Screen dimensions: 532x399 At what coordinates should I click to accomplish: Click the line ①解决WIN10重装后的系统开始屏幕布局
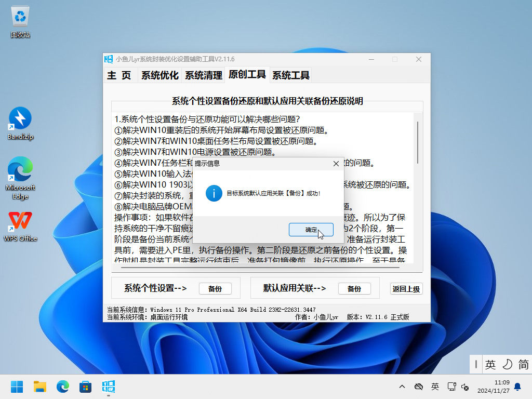click(223, 130)
